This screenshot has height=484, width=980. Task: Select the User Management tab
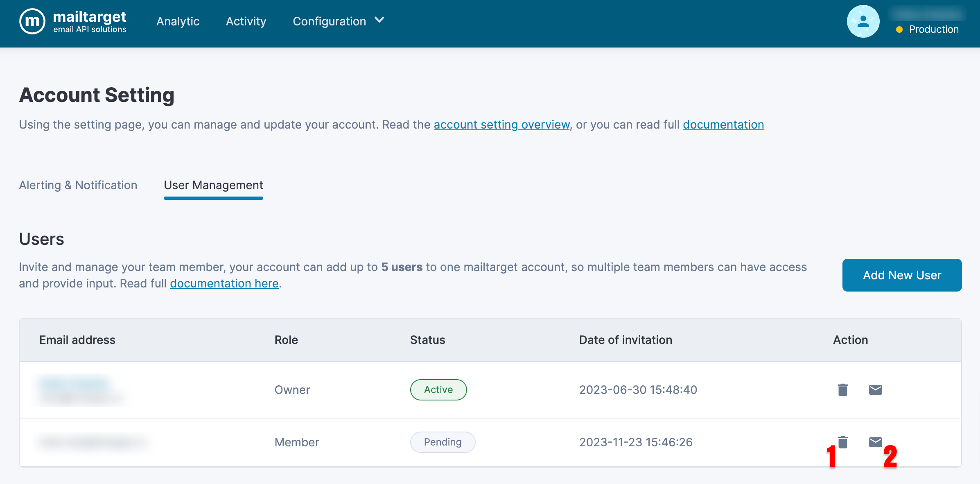click(x=213, y=185)
